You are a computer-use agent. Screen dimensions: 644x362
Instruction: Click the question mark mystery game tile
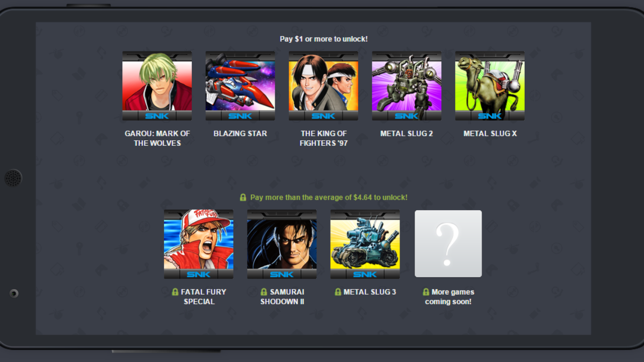click(448, 244)
